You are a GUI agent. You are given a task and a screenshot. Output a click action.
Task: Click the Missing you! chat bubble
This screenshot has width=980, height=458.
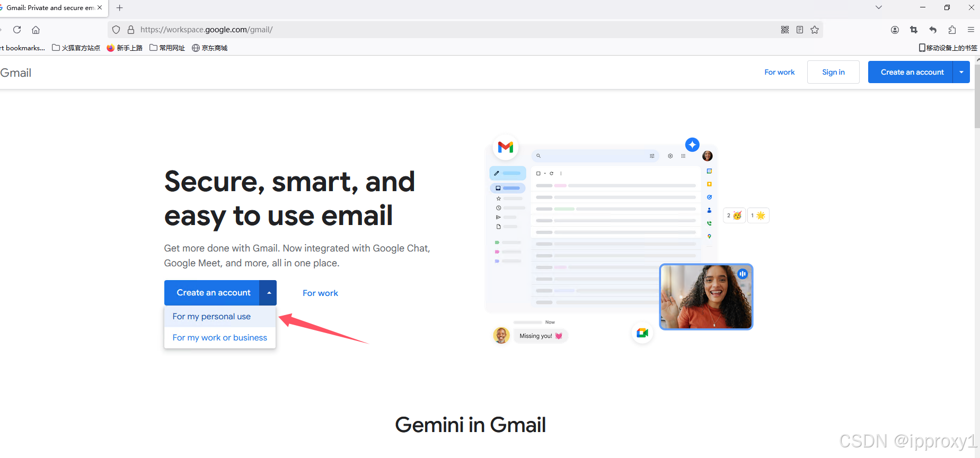[541, 336]
